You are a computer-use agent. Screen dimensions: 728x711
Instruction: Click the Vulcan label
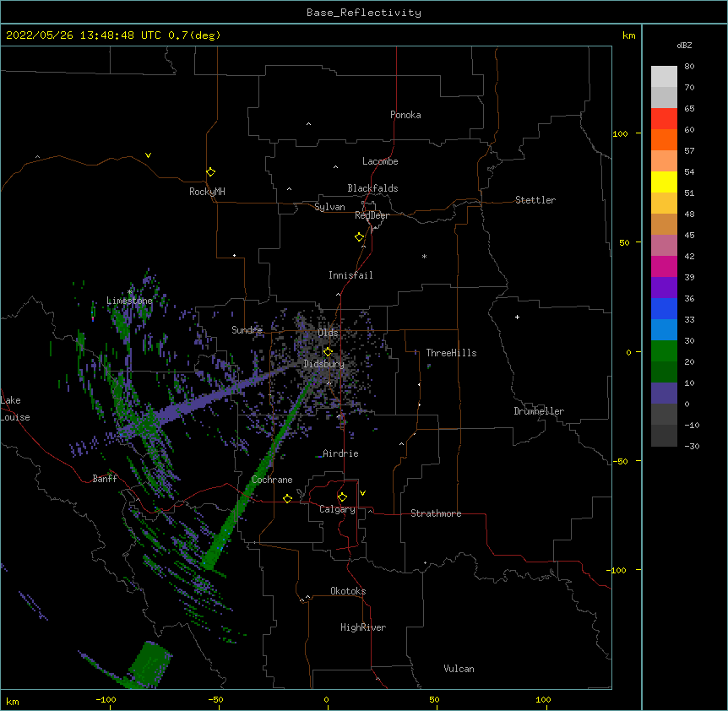[459, 669]
